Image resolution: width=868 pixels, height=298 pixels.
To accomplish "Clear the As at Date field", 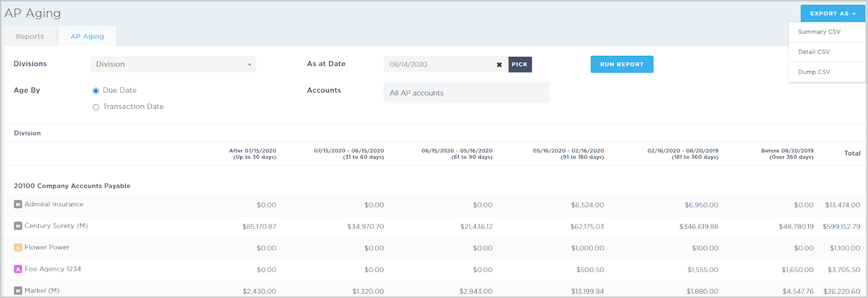I will (499, 64).
